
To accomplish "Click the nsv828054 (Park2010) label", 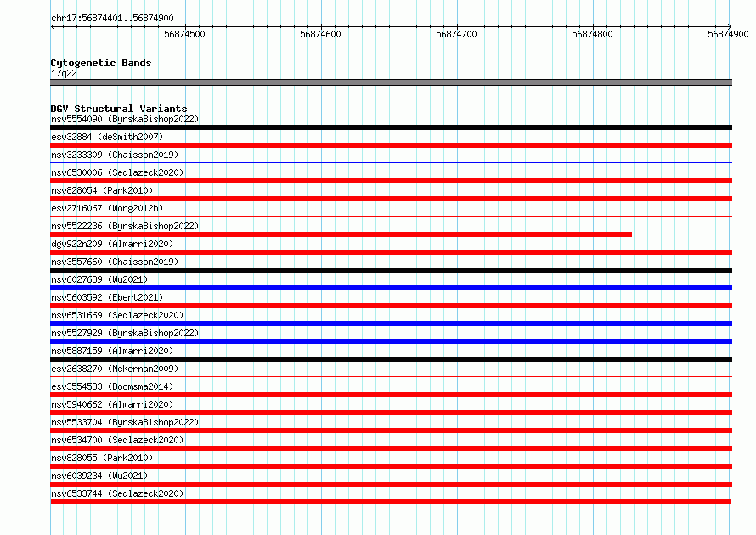I will (102, 190).
